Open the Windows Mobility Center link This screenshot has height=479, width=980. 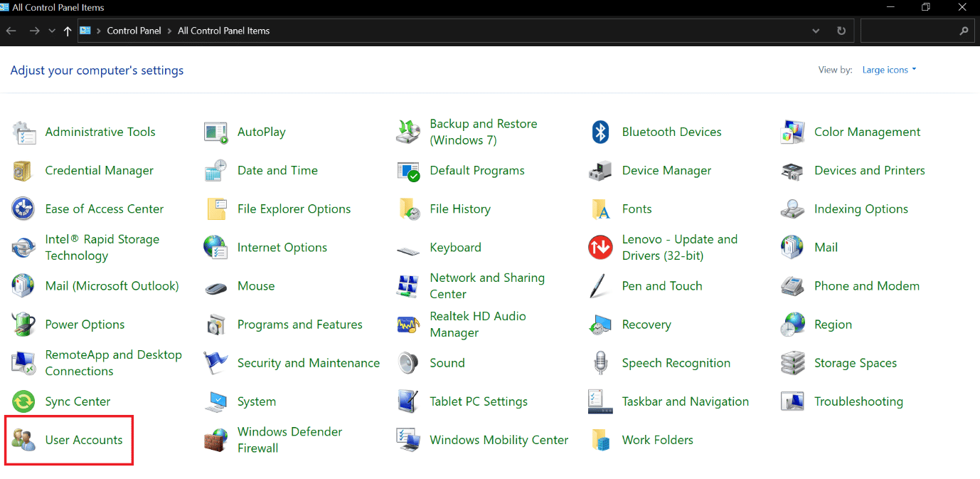499,440
